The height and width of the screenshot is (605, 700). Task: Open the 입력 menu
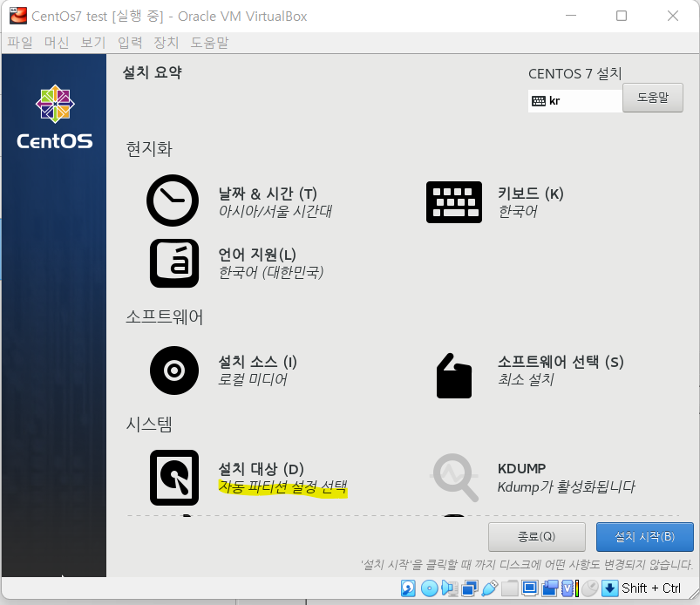pos(130,43)
